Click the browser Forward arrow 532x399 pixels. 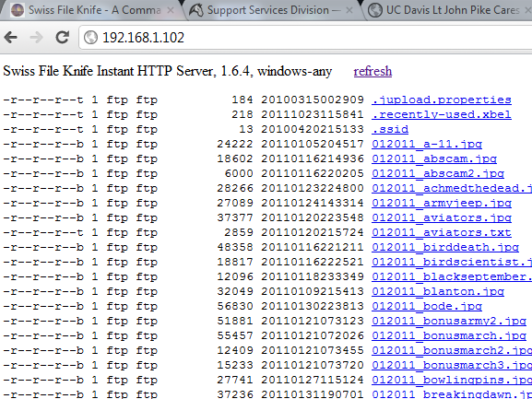coord(36,37)
